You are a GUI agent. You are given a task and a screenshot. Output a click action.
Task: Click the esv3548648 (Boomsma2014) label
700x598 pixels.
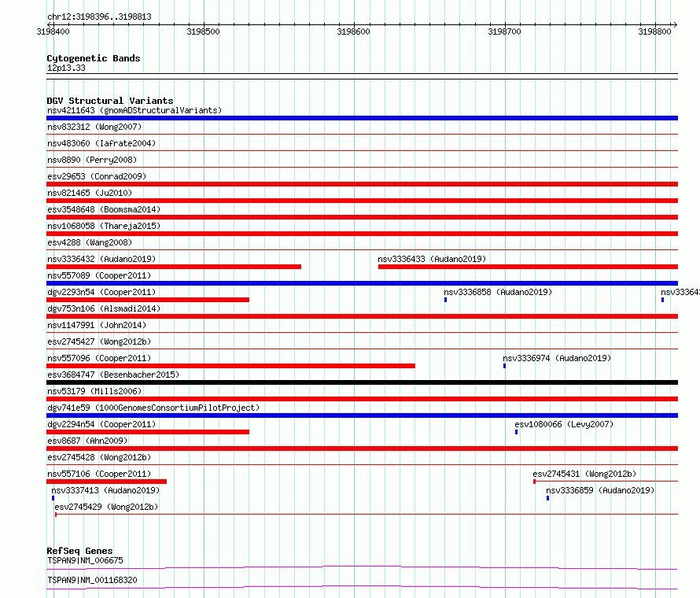[x=104, y=209]
